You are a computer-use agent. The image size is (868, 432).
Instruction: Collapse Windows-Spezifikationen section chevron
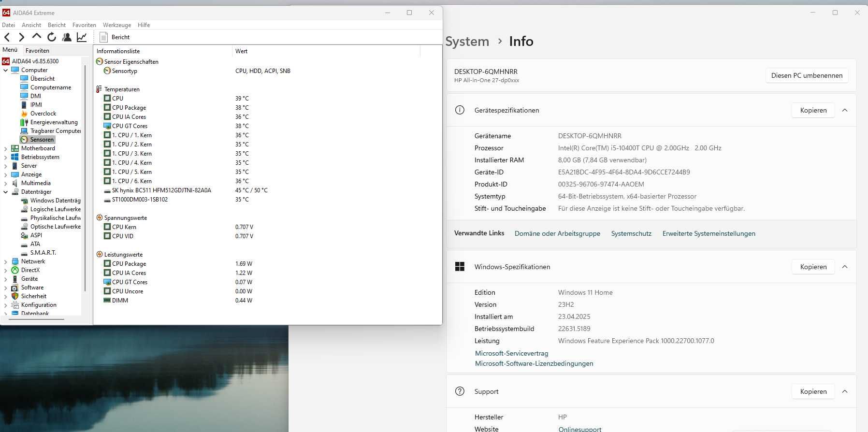tap(845, 267)
